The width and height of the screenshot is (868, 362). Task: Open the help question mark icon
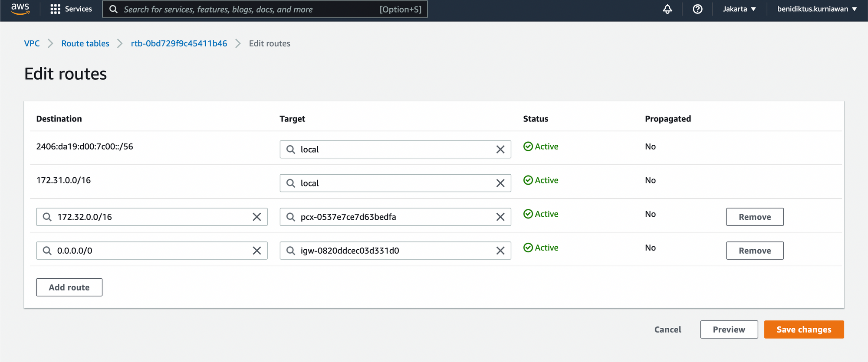click(697, 9)
